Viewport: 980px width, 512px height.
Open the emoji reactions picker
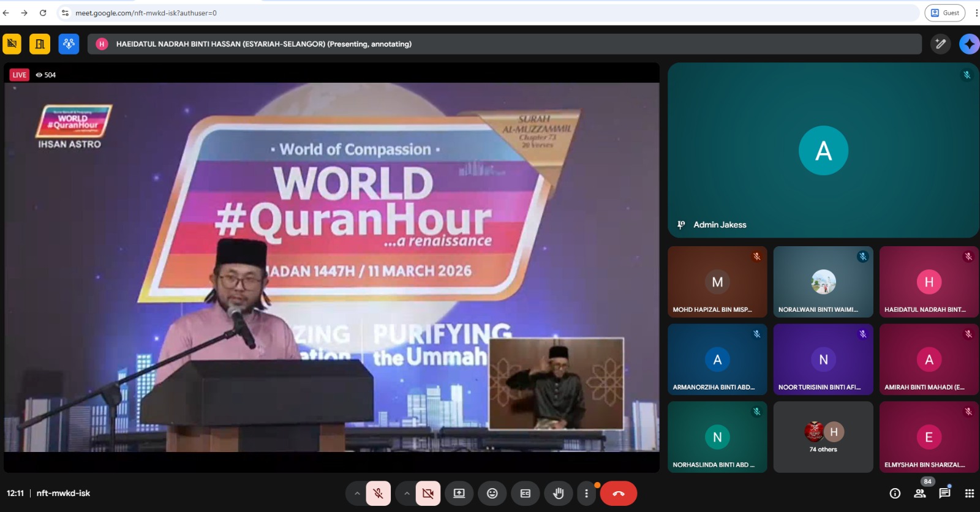point(492,494)
